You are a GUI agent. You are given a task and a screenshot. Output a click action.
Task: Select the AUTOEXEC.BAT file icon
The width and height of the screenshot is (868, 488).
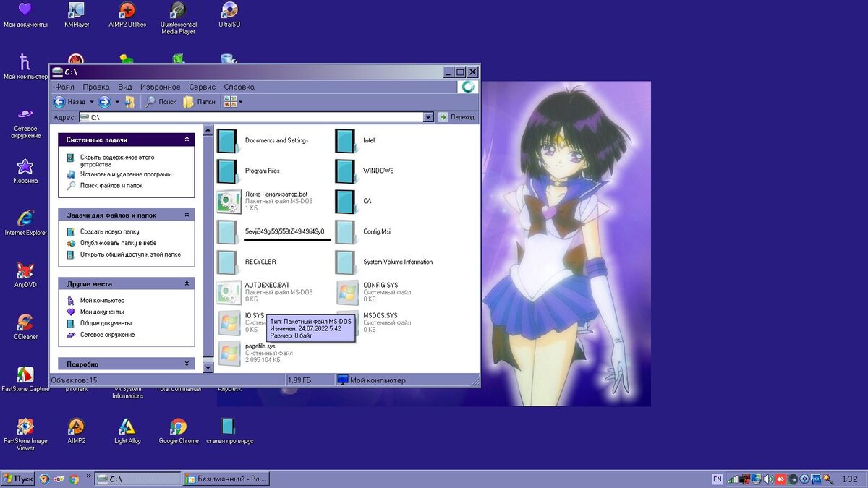229,292
